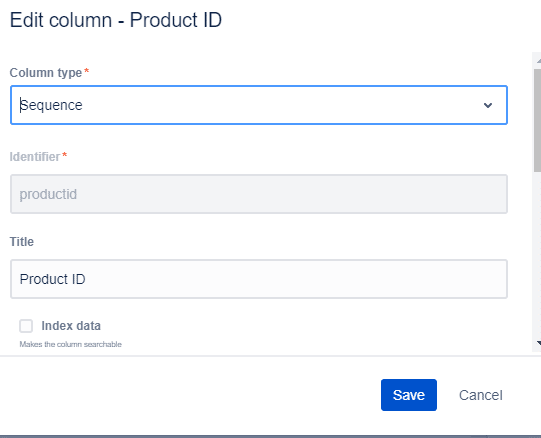Image resolution: width=541 pixels, height=438 pixels.
Task: Enable the Index data checkbox
Action: [26, 326]
